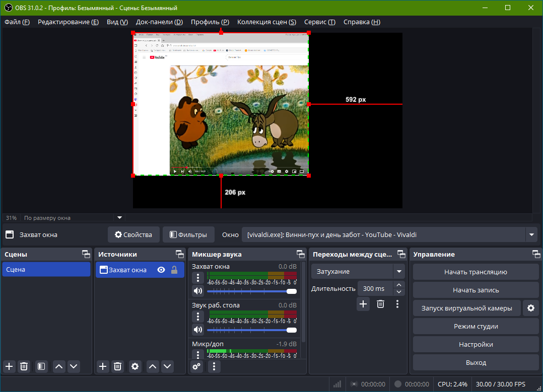
Task: Open the Файл menu
Action: pyautogui.click(x=17, y=22)
